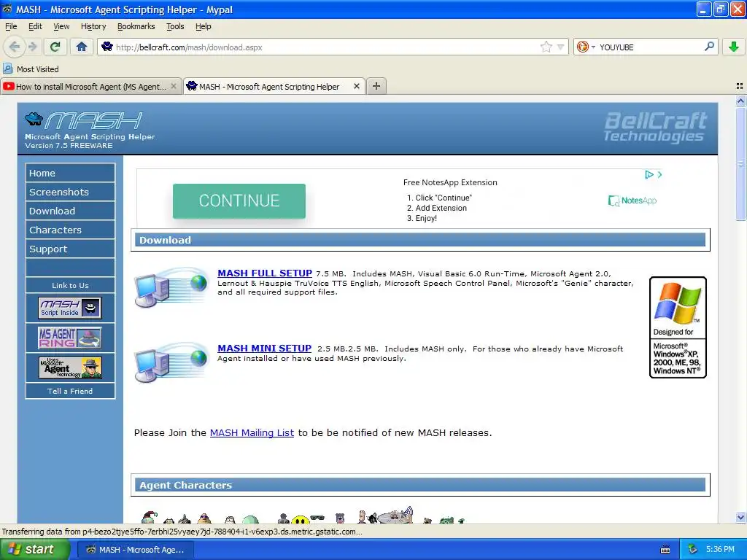
Task: Open the search engine selector dropdown
Action: [x=586, y=47]
